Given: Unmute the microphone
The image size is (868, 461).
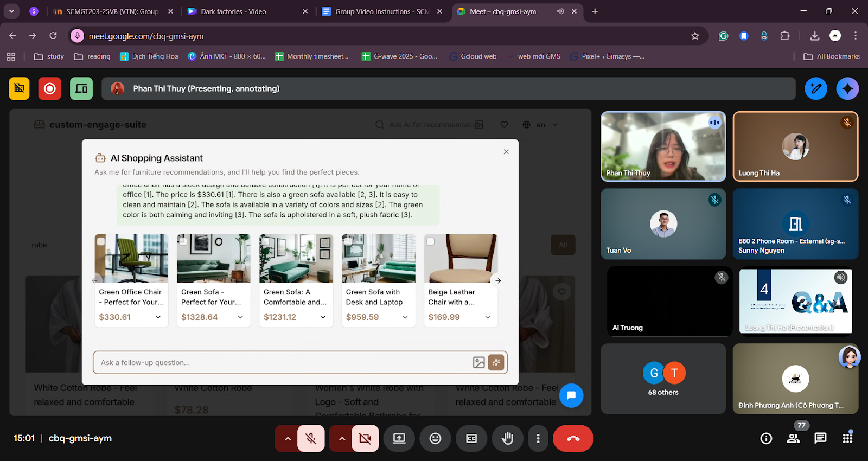Looking at the screenshot, I should [x=311, y=438].
